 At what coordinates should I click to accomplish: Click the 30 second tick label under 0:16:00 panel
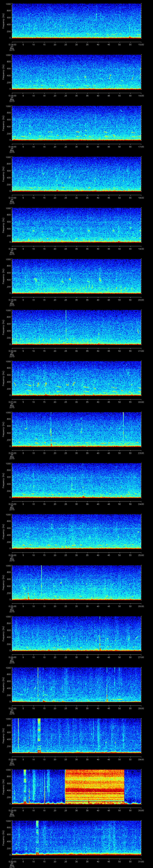coord(76,147)
